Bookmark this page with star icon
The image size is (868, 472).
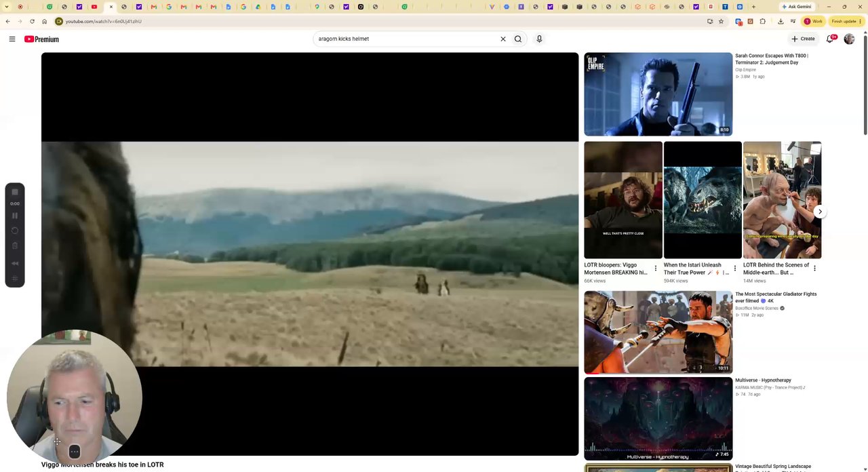[x=721, y=21]
